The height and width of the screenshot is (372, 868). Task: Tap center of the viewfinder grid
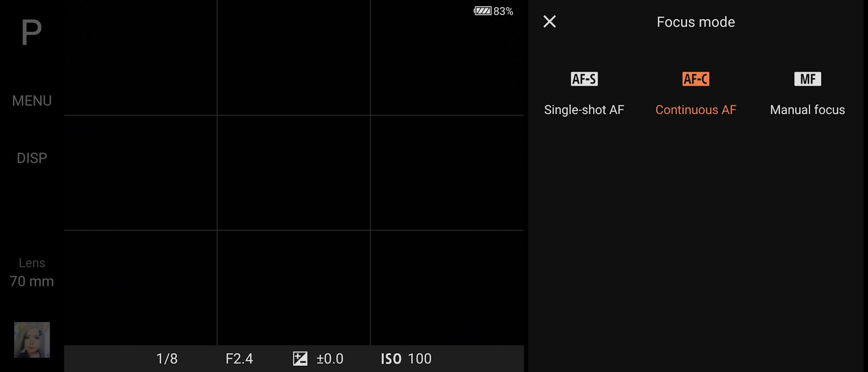coord(294,173)
